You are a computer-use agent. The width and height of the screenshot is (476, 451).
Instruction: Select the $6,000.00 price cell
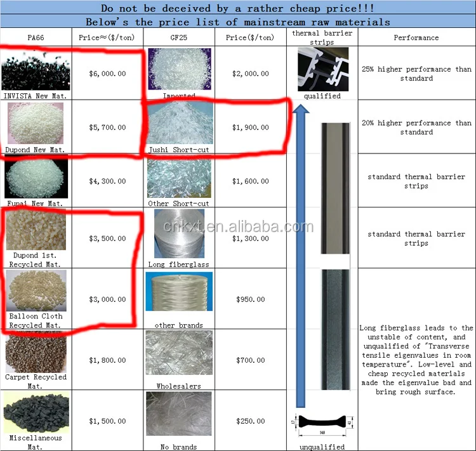(107, 74)
